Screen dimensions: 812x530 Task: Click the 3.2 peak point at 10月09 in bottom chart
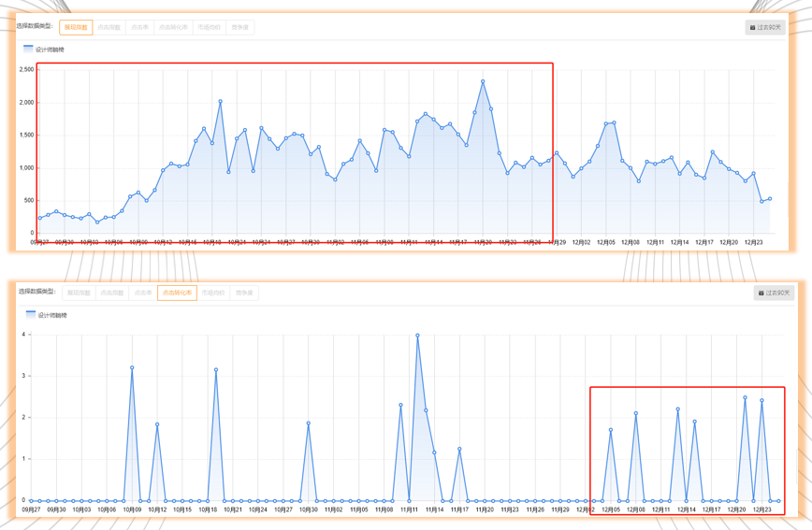click(132, 367)
